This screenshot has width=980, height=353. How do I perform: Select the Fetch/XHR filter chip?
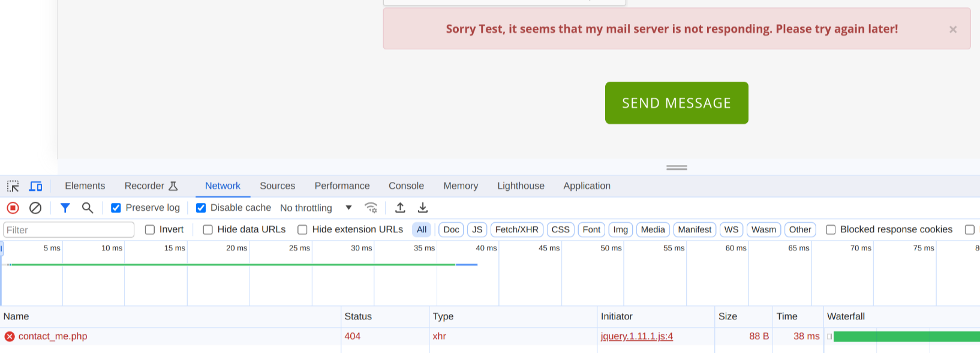517,229
